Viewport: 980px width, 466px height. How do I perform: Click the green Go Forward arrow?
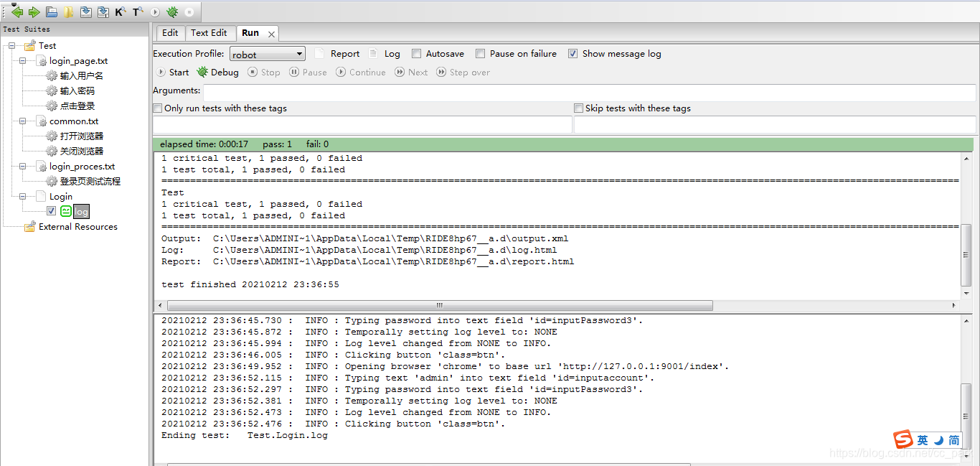[x=34, y=12]
